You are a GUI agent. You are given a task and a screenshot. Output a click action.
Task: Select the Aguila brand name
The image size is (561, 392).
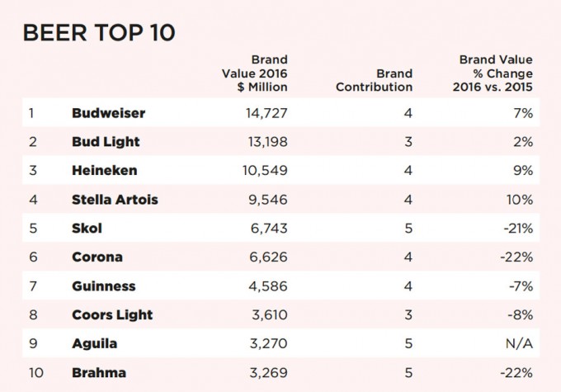point(95,344)
